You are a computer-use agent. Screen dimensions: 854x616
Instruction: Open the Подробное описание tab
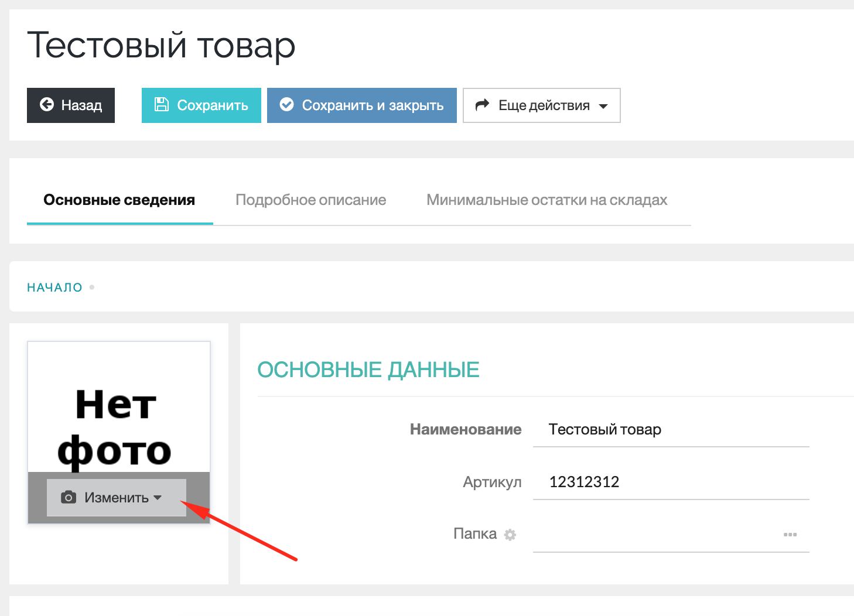[x=310, y=200]
